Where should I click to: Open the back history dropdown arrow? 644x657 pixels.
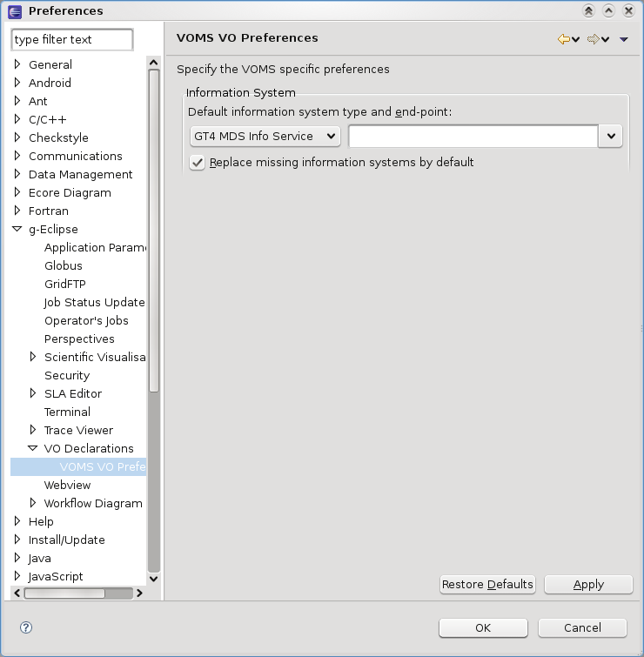[x=576, y=40]
